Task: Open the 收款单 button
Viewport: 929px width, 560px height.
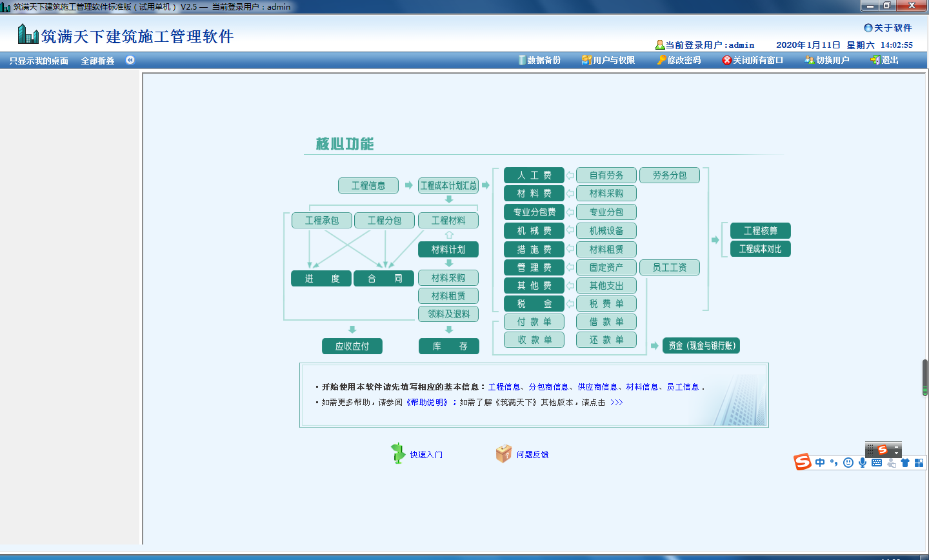Action: (x=534, y=340)
